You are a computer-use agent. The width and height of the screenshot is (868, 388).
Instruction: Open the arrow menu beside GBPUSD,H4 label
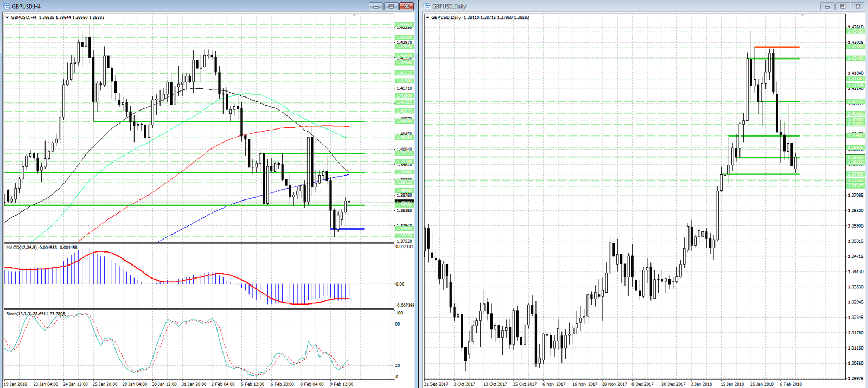pos(7,17)
